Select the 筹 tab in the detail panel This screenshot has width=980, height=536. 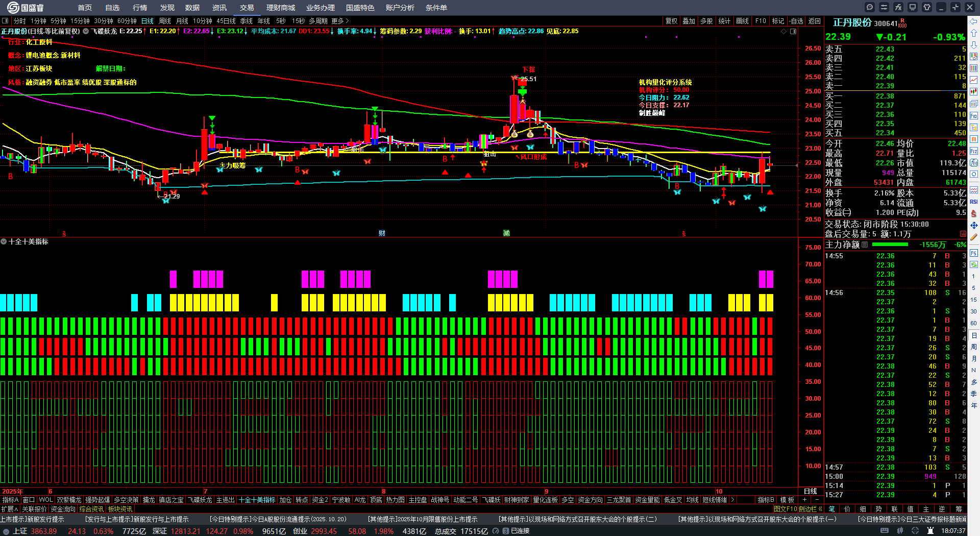[959, 509]
